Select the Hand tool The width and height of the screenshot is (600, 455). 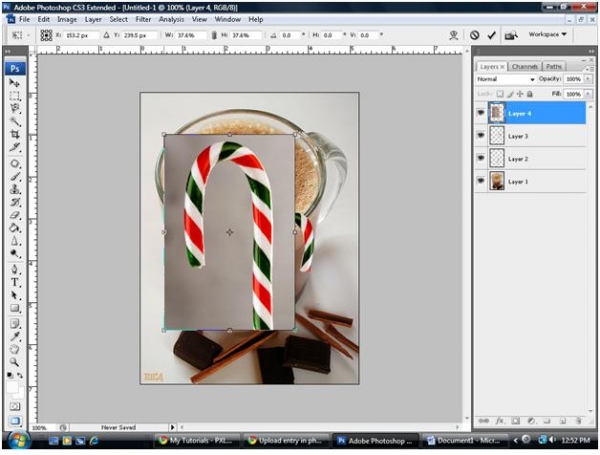pos(15,349)
